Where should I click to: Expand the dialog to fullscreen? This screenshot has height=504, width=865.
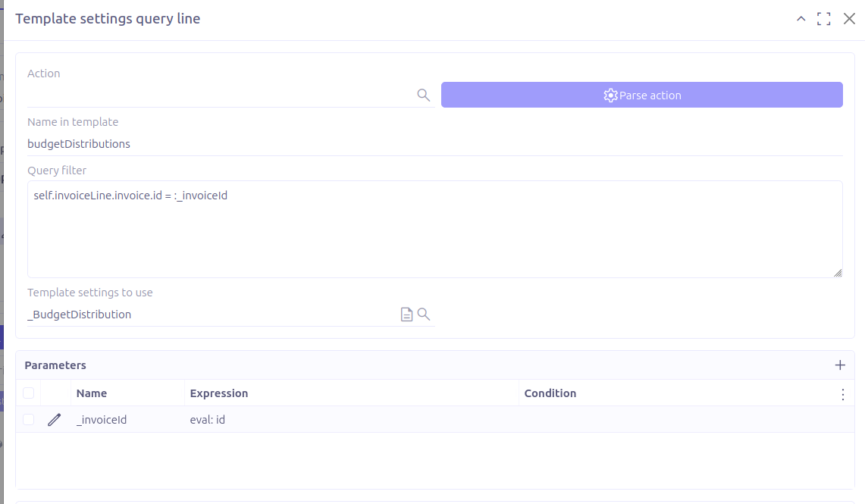coord(824,18)
